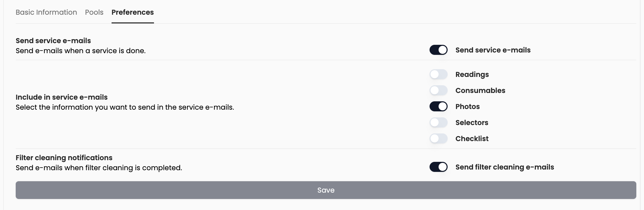
Task: Click the Checklist label text
Action: pyautogui.click(x=472, y=138)
